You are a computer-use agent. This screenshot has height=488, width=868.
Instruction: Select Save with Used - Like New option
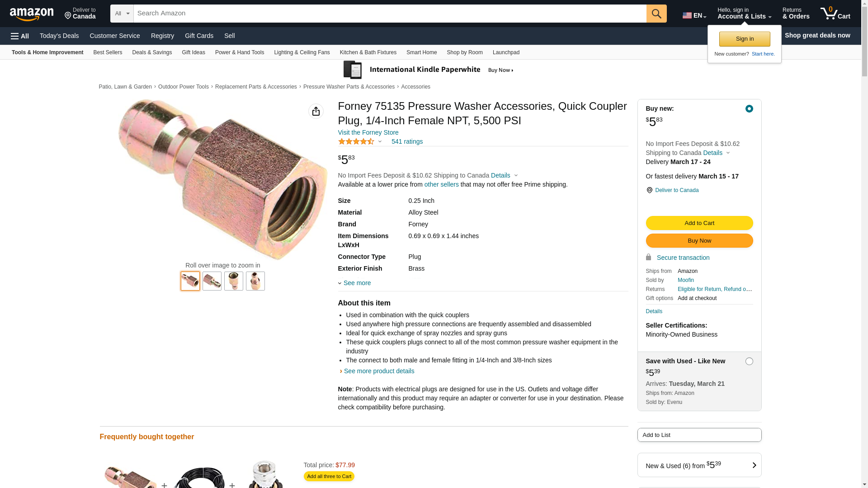[749, 361]
